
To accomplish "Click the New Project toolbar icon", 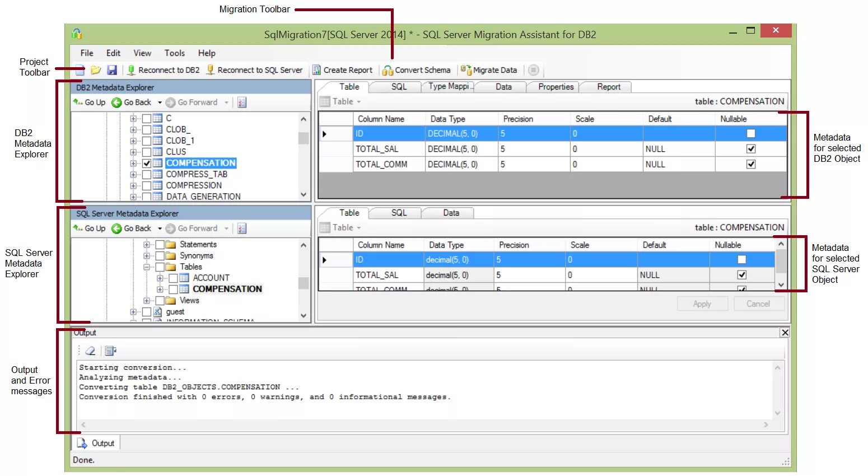I will [x=80, y=70].
